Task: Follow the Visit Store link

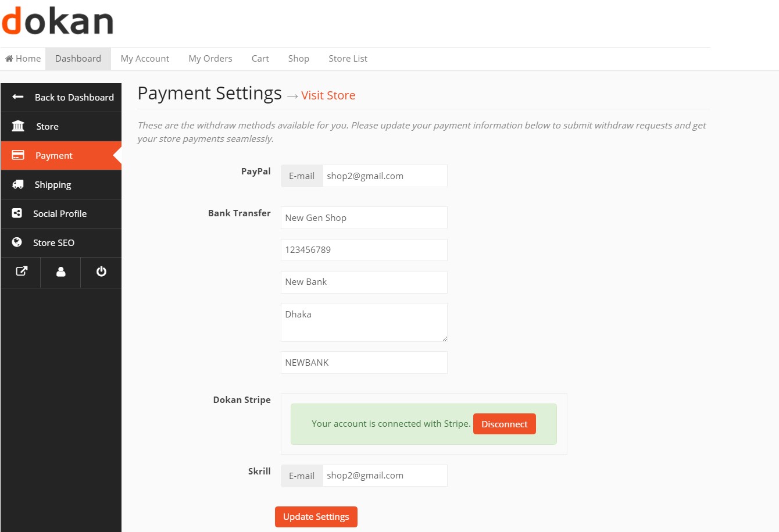Action: point(328,95)
